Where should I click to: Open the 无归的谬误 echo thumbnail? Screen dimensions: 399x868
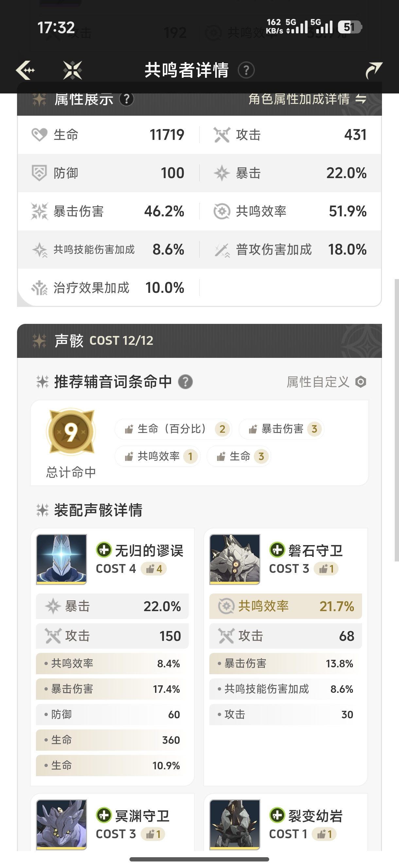point(61,559)
